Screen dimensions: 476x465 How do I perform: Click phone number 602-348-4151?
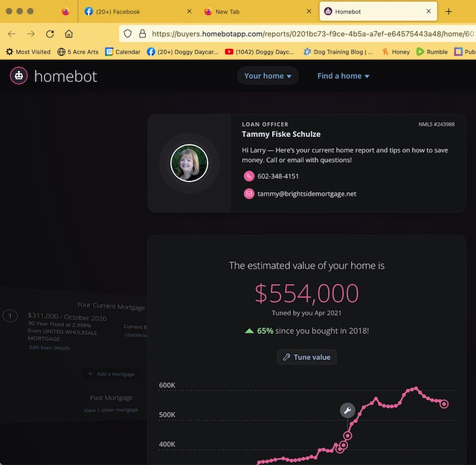point(278,176)
